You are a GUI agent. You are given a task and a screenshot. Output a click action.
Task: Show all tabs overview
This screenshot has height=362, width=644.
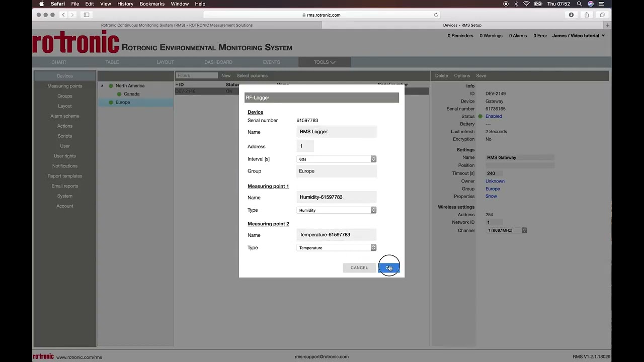pos(602,15)
